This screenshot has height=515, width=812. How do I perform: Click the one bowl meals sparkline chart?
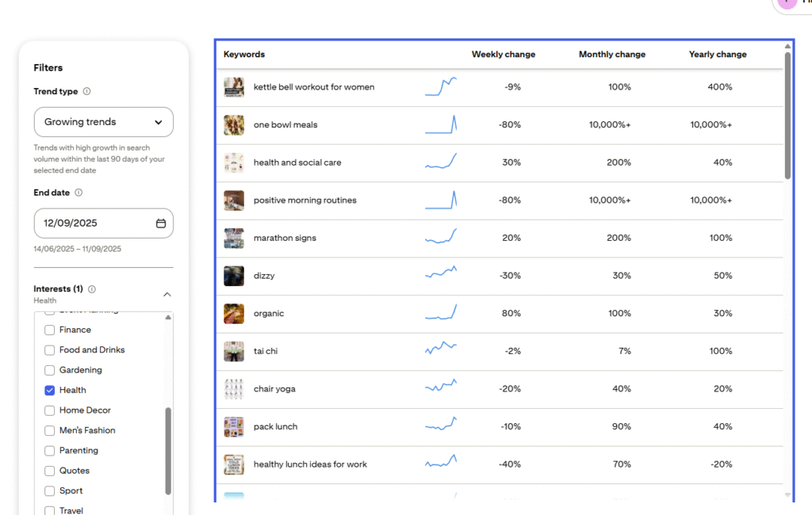[x=441, y=124]
